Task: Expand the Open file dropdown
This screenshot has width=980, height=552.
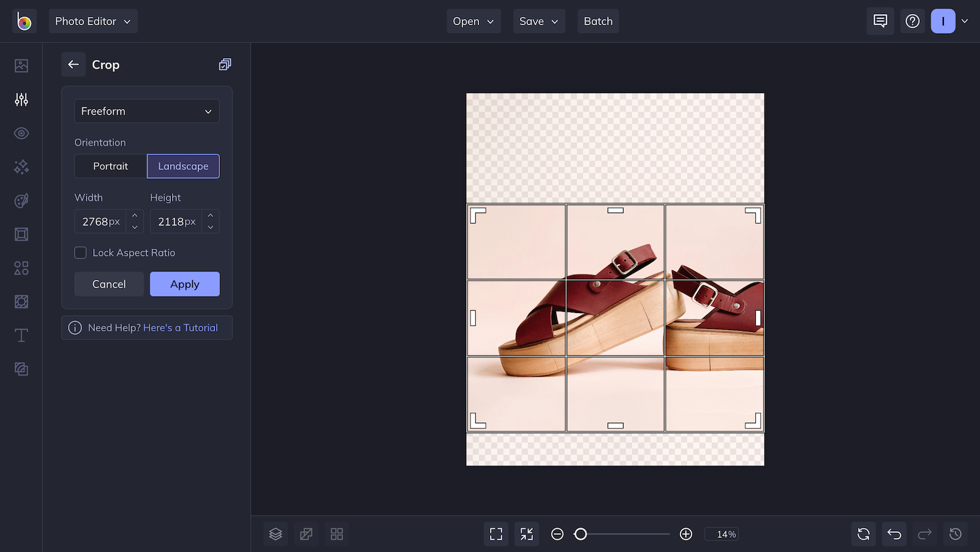Action: coord(473,21)
